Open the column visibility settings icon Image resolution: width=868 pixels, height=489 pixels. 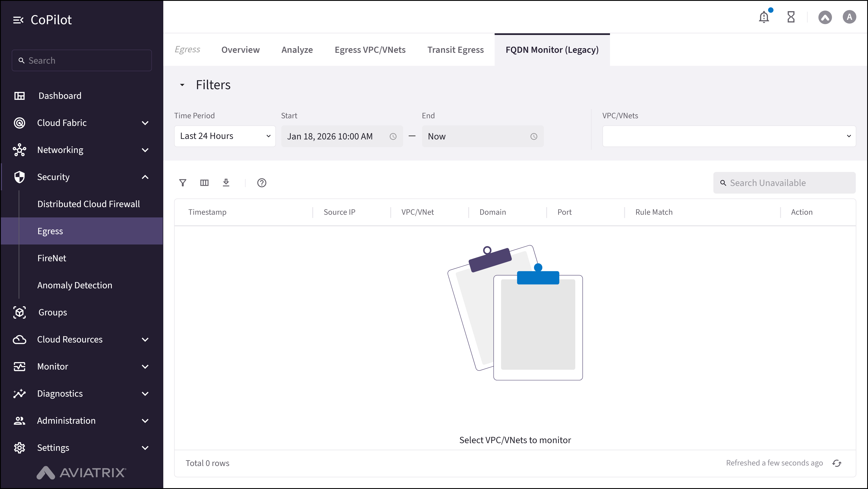point(204,183)
